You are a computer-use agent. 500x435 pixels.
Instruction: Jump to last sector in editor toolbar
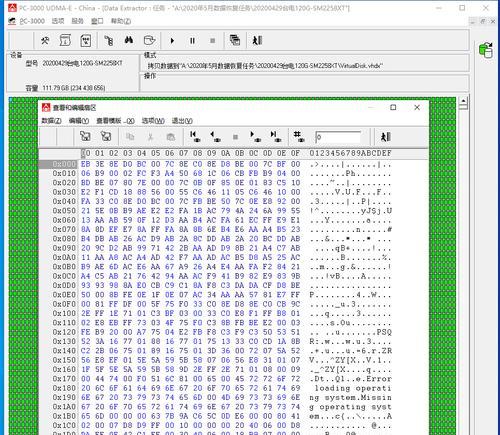[x=276, y=136]
